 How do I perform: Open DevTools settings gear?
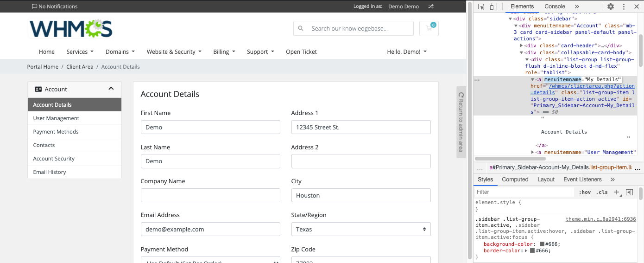[x=611, y=6]
